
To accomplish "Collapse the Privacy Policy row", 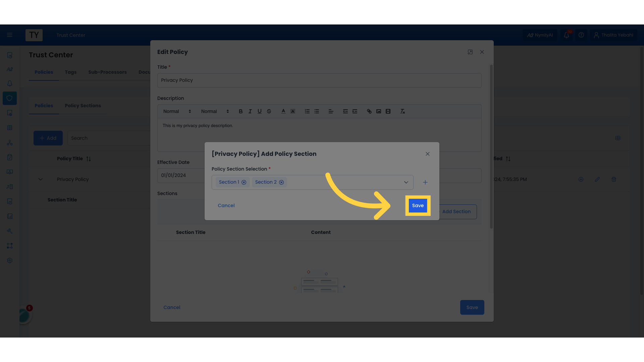I will (x=41, y=179).
